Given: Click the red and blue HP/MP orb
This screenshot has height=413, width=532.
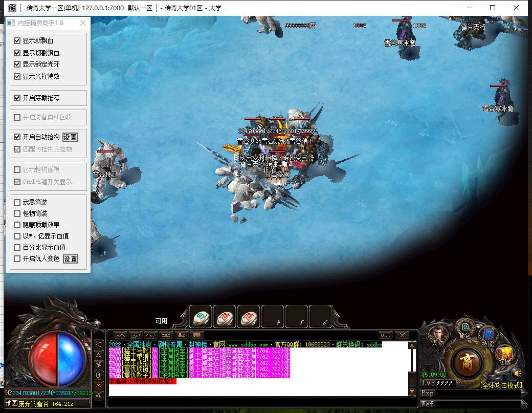Looking at the screenshot, I should 57,359.
